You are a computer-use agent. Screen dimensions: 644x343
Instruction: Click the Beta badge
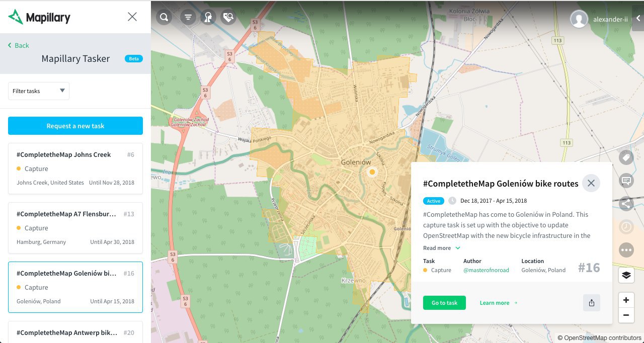[x=134, y=59]
